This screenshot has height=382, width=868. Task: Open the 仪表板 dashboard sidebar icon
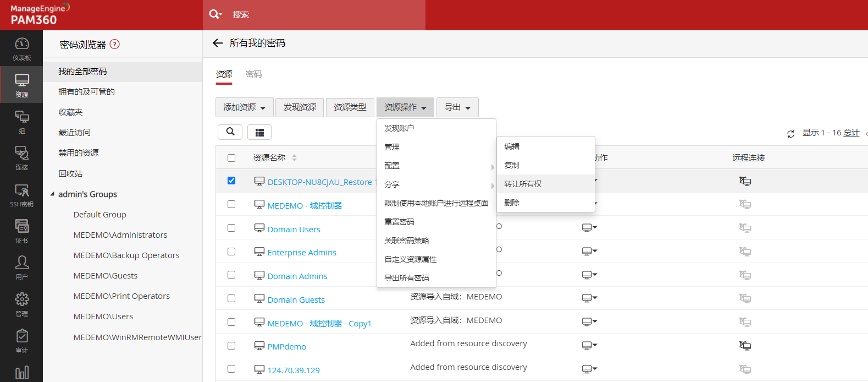(21, 48)
